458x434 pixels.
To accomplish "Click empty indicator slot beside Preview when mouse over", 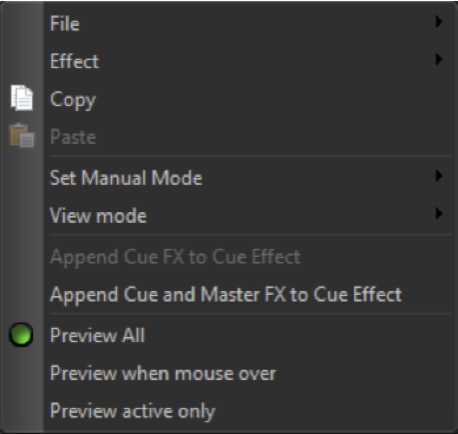I will tap(22, 373).
